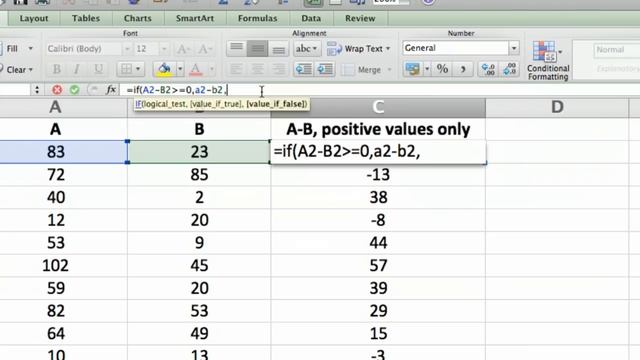The image size is (640, 360).
Task: Align text right
Action: [279, 69]
